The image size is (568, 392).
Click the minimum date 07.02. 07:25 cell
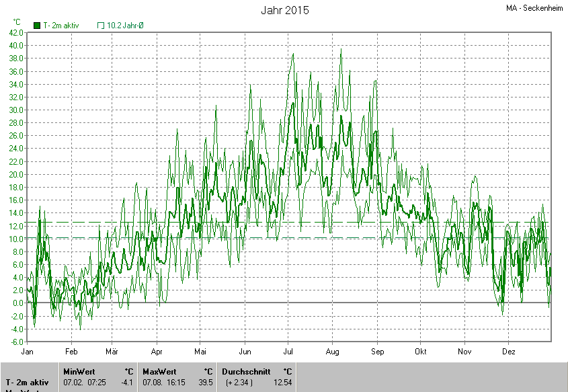pos(85,383)
